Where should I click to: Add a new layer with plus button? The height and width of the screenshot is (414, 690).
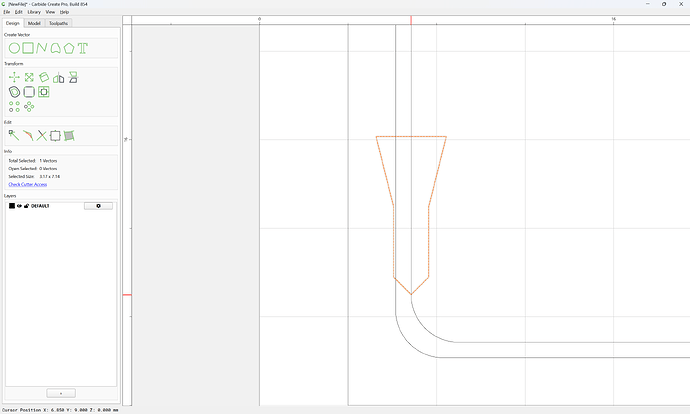click(61, 393)
